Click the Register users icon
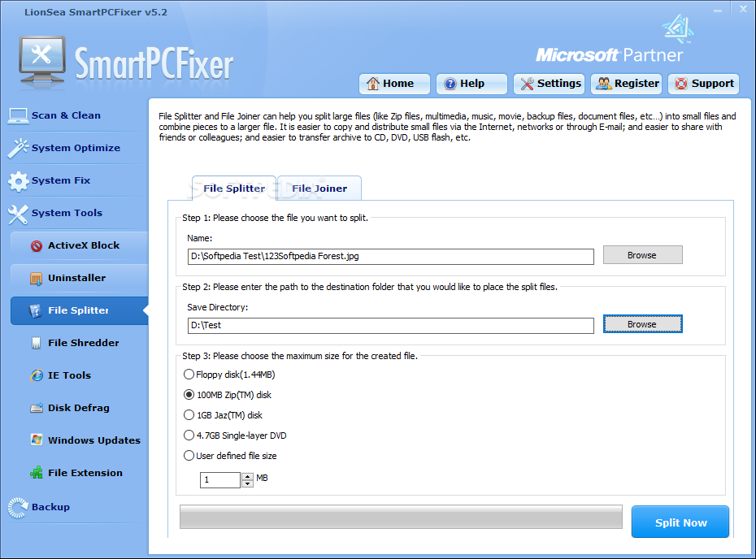756x559 pixels. [604, 84]
